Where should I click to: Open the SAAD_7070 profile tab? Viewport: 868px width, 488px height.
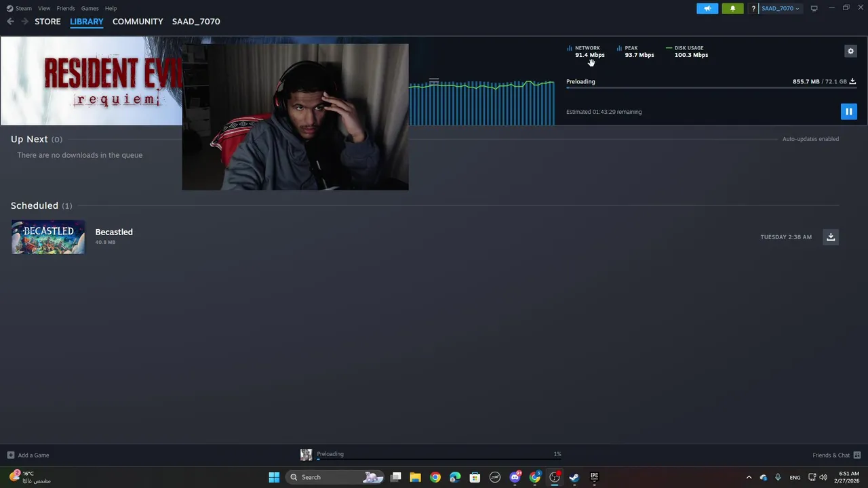point(196,22)
